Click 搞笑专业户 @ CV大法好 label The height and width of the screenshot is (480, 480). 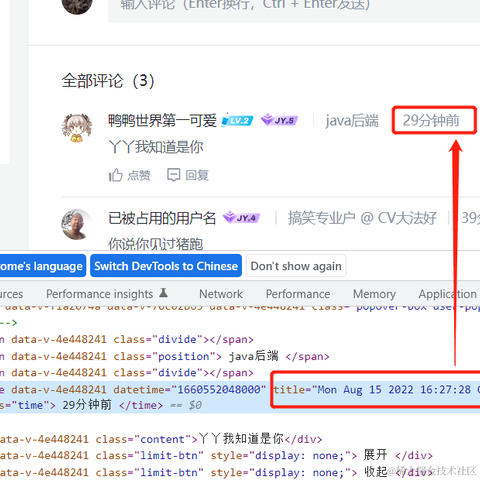coord(362,218)
